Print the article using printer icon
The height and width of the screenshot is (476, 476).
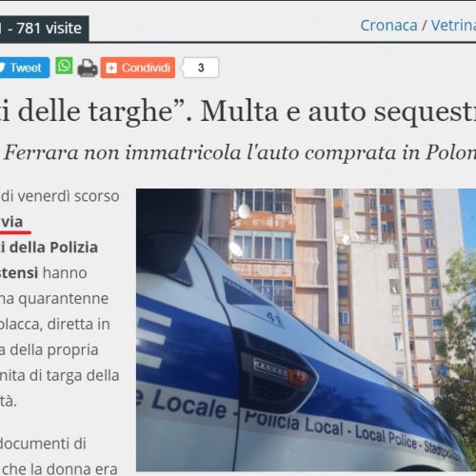pyautogui.click(x=88, y=68)
